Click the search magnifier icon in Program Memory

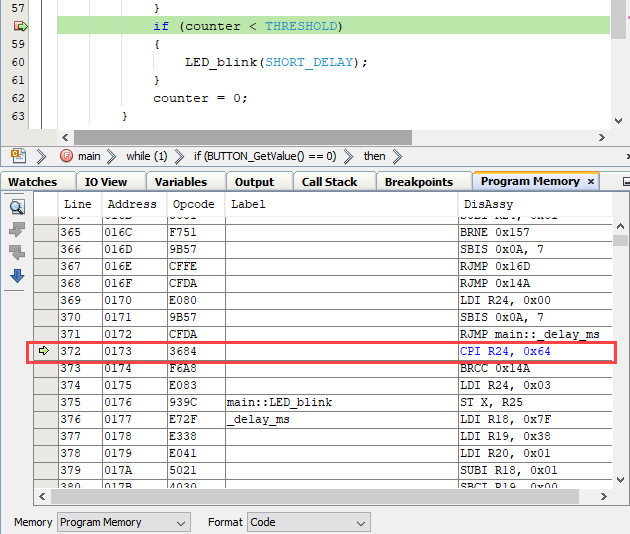pyautogui.click(x=17, y=207)
